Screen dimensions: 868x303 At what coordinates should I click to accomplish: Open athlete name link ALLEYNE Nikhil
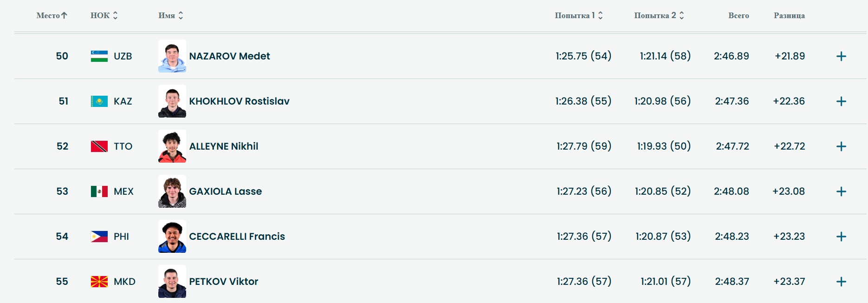pyautogui.click(x=223, y=146)
